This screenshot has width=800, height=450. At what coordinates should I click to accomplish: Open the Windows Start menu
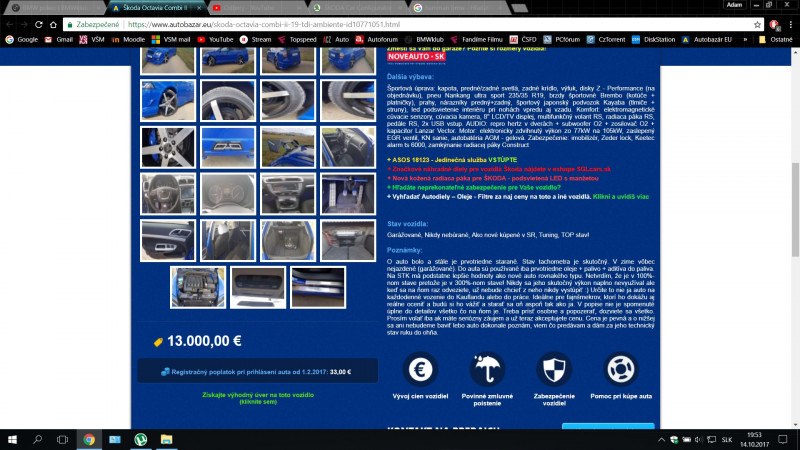coord(12,438)
